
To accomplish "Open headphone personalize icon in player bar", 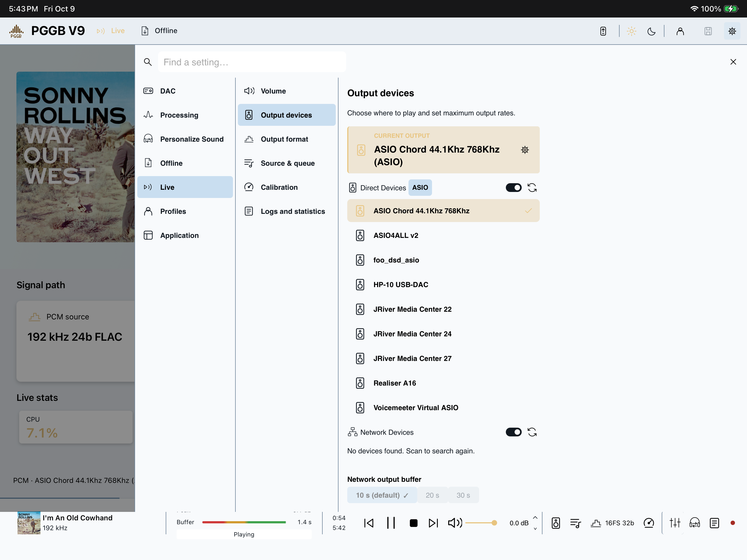I will tap(695, 523).
